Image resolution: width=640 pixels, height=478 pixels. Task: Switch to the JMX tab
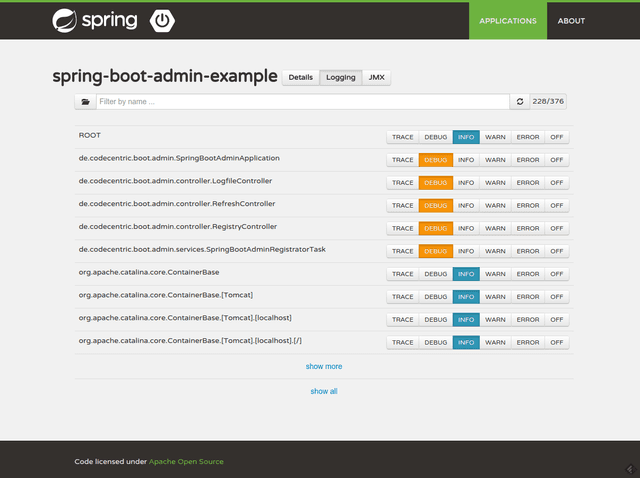[x=376, y=77]
